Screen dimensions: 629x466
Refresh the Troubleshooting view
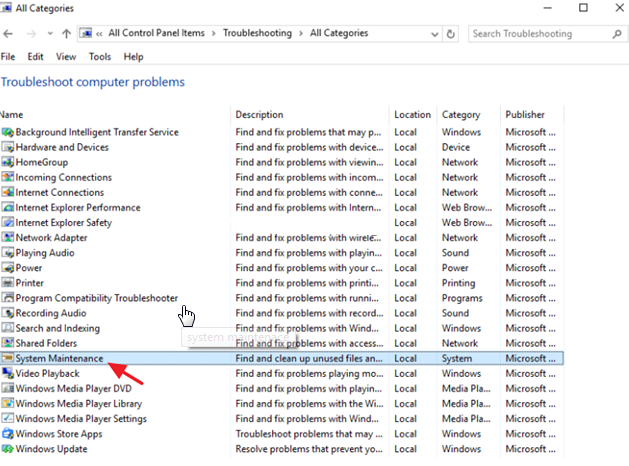(x=451, y=34)
